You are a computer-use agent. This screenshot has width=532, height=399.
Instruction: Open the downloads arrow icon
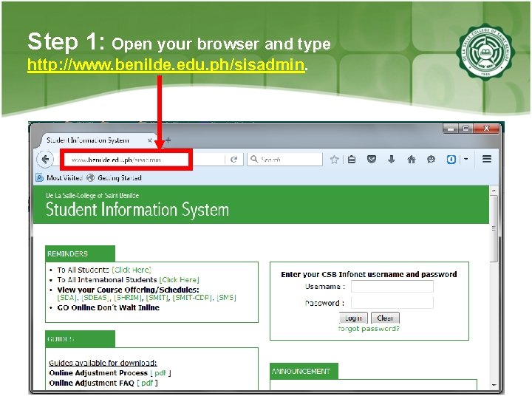tap(392, 159)
